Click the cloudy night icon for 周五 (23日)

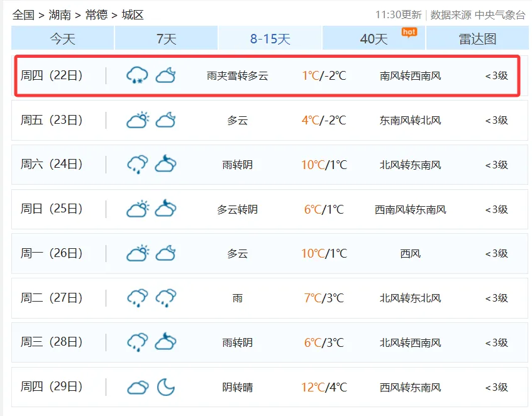(165, 120)
